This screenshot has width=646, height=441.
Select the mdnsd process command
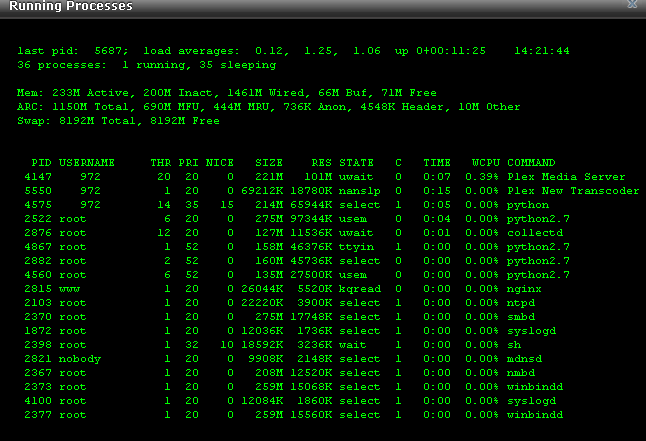pyautogui.click(x=525, y=358)
